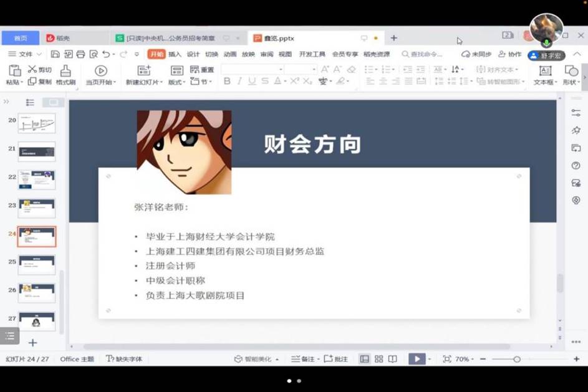Switch to slide sorter grid view
The image size is (588, 392).
click(x=378, y=359)
